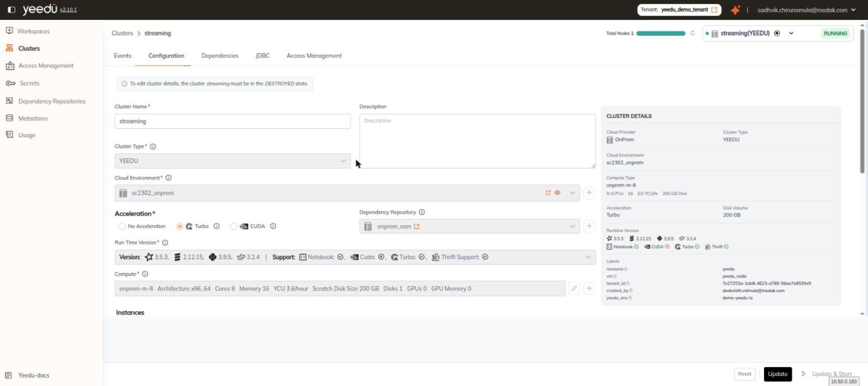
Task: Click the deekshith.velmula@modak.com created_by value
Action: coord(753,290)
